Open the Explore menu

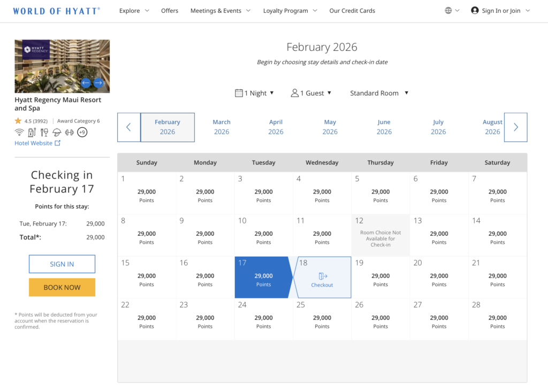(x=134, y=11)
